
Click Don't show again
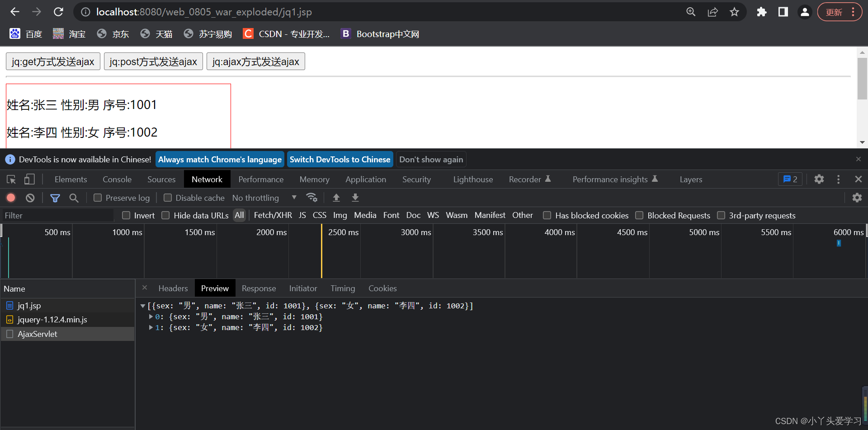click(x=431, y=160)
